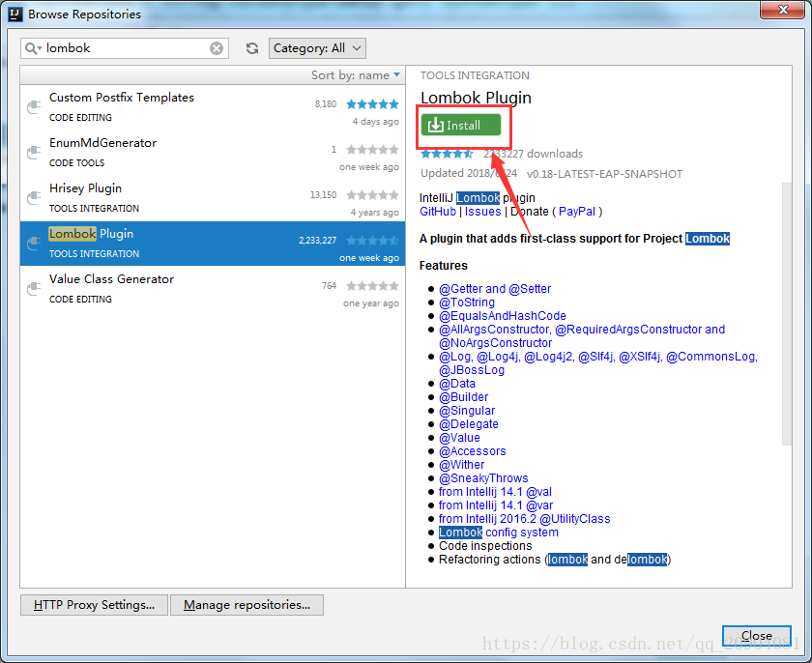Screen dimensions: 812x663
Task: Clear the search field text
Action: coord(217,48)
